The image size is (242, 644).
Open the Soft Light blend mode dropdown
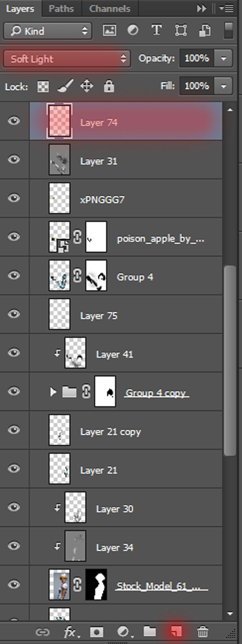(x=67, y=59)
